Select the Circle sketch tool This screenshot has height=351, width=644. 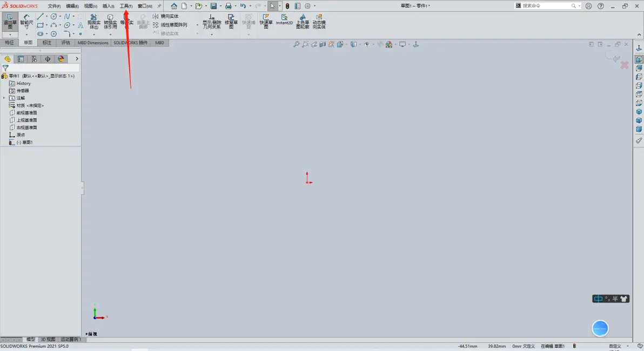coord(54,16)
